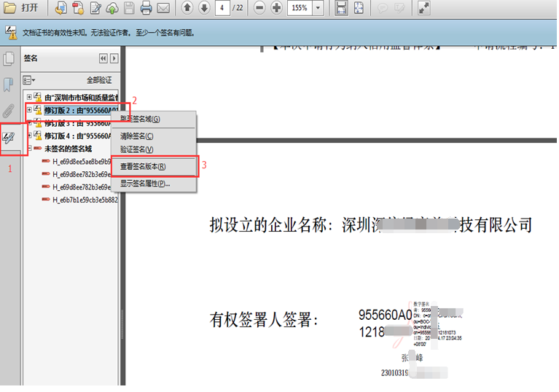
Task: Click the email envelope toolbar icon
Action: coord(163,9)
